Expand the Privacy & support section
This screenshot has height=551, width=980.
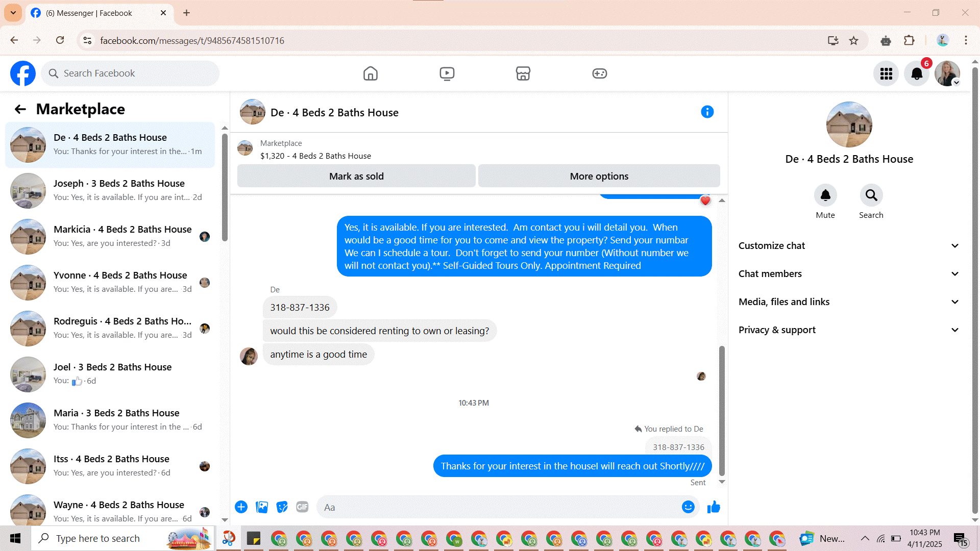click(x=849, y=330)
